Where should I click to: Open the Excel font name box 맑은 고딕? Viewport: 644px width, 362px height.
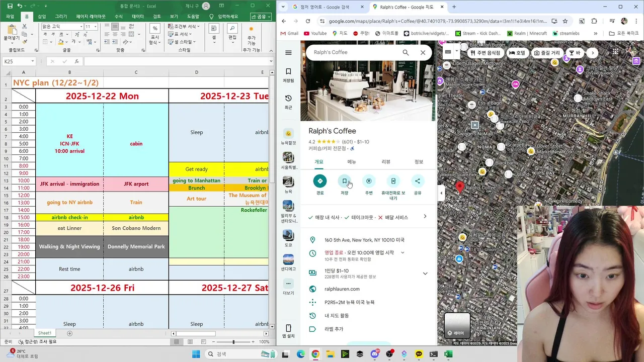(62, 27)
